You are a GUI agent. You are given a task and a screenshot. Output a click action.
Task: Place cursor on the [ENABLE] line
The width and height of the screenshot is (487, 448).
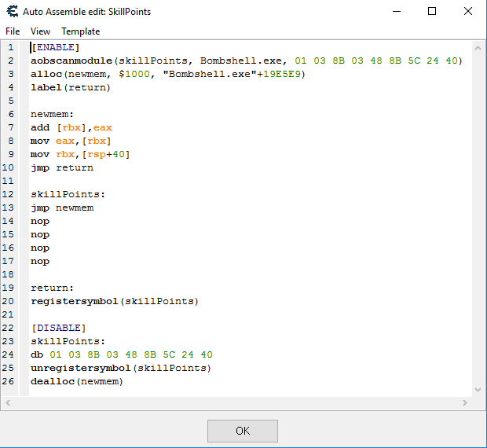click(55, 48)
